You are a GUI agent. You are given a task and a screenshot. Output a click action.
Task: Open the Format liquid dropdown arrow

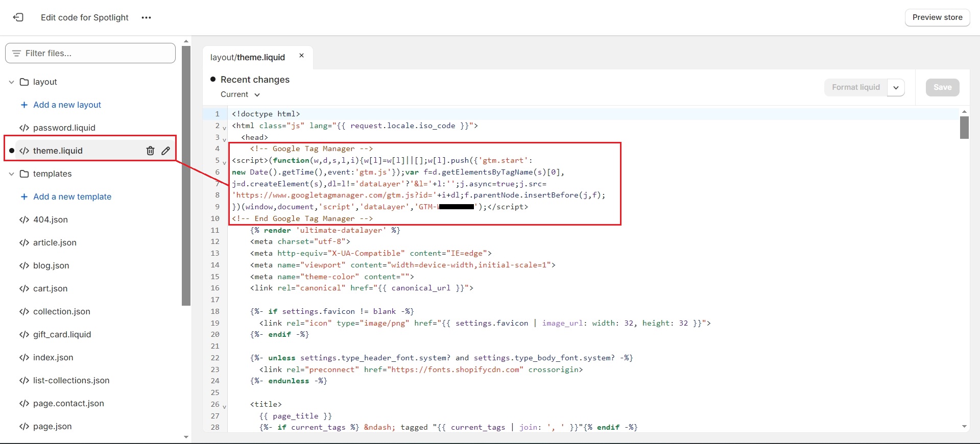(896, 87)
